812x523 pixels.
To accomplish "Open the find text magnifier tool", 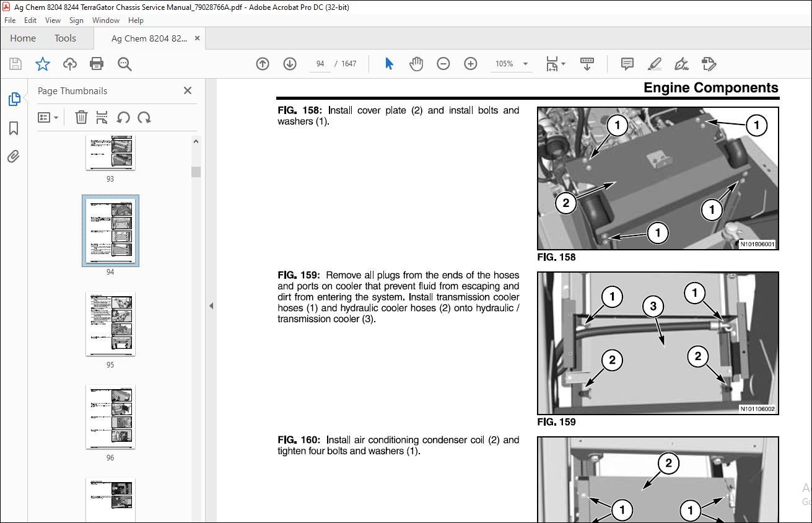I will coord(124,64).
